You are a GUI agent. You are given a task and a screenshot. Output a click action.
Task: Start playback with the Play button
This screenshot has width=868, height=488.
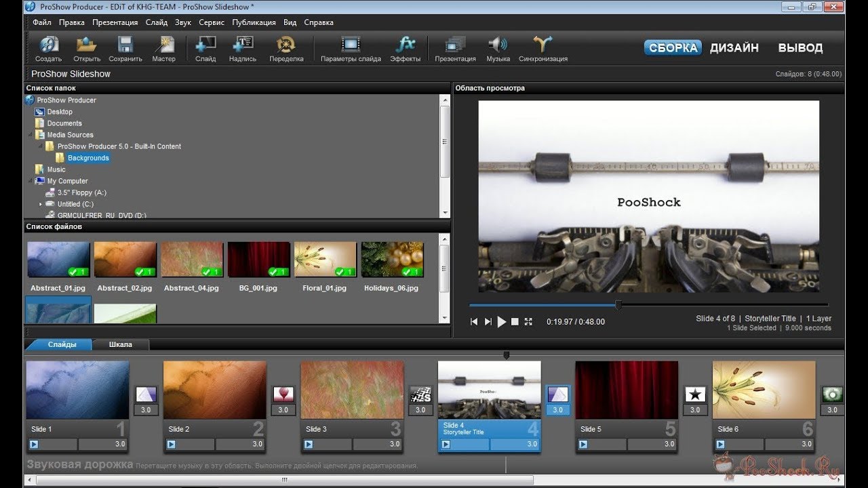click(502, 322)
